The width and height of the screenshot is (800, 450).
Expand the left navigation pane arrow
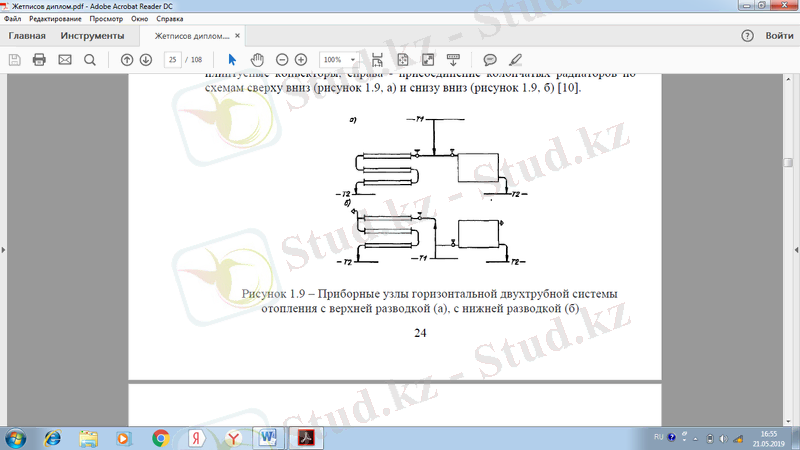(x=4, y=250)
